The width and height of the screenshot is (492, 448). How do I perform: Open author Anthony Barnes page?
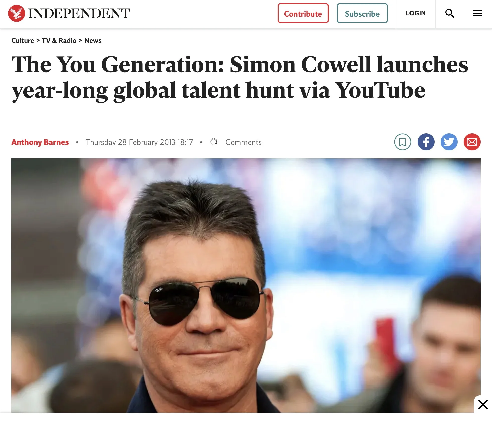[x=40, y=142]
